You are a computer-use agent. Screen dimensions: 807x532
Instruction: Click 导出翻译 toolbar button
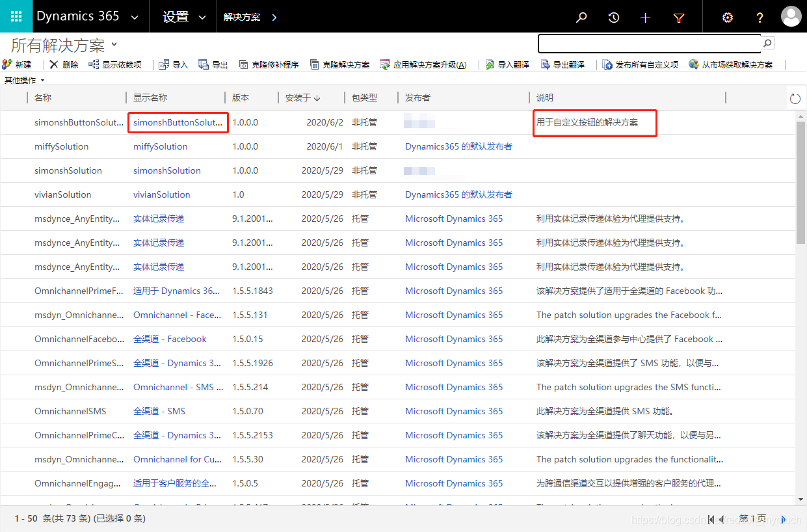coord(563,64)
